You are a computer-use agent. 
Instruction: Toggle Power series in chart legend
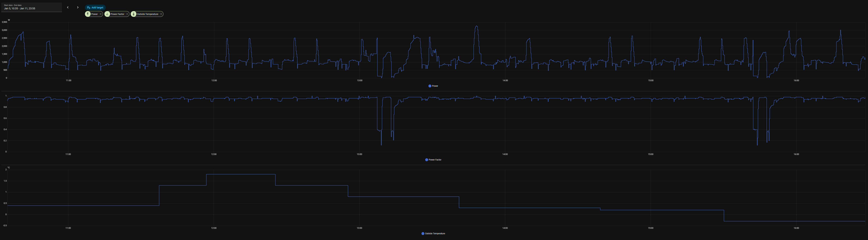[435, 86]
